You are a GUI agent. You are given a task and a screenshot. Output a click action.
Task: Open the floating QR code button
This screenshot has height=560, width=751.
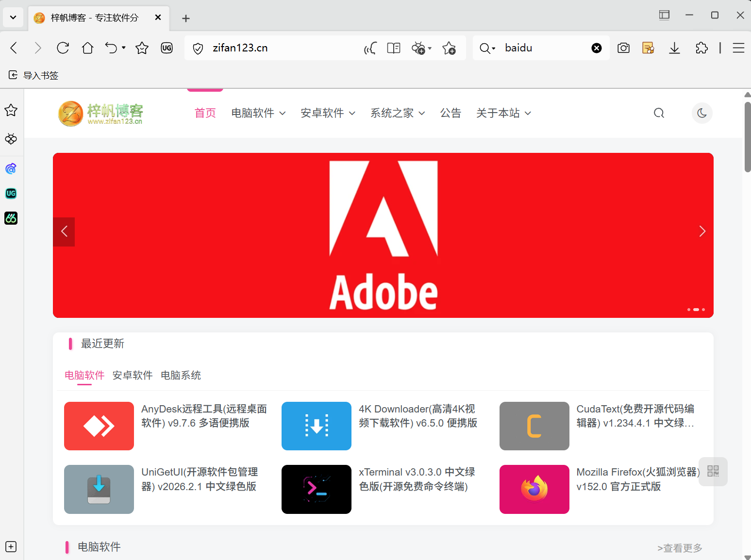click(713, 471)
